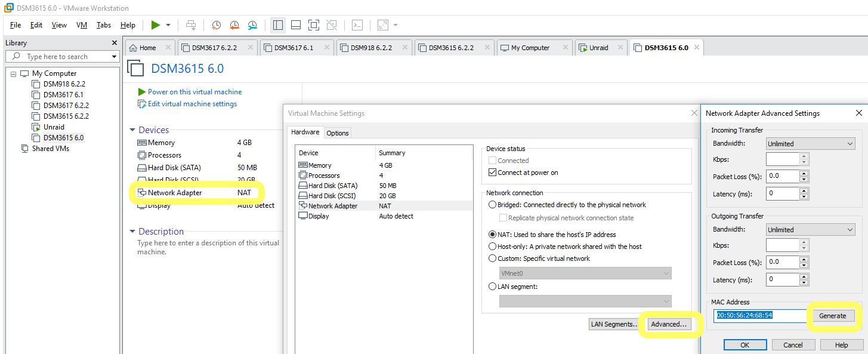Select the Bridged network connection option
The image size is (868, 354).
click(492, 205)
